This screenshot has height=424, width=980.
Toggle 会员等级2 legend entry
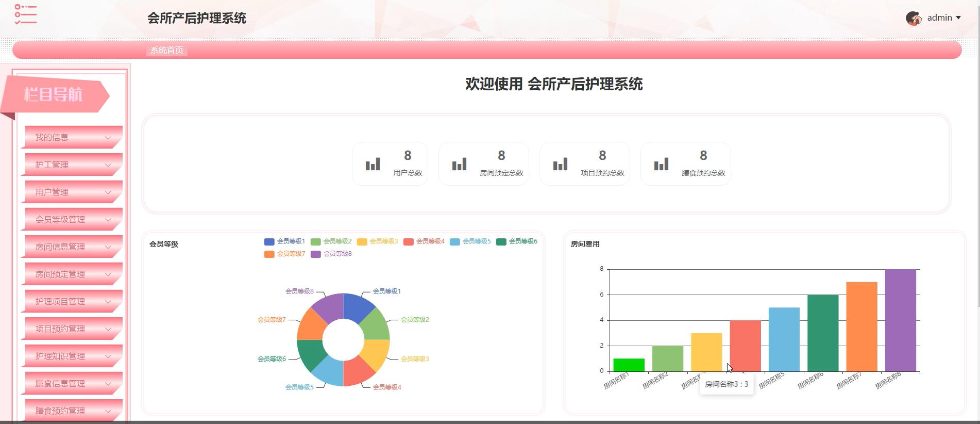tap(331, 241)
